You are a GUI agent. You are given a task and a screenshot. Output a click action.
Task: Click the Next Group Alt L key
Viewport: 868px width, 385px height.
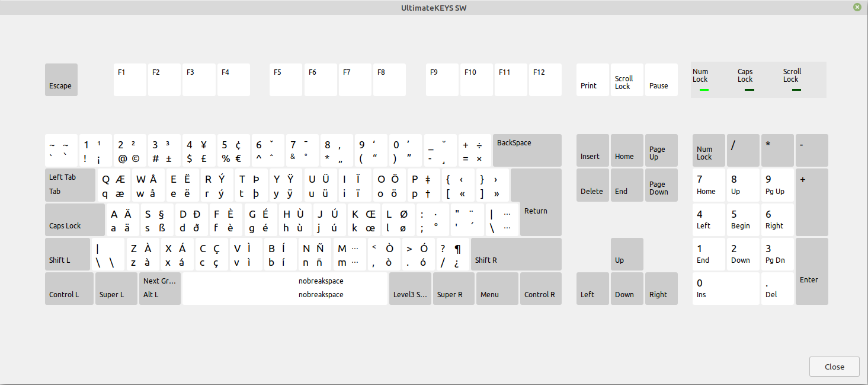[159, 288]
